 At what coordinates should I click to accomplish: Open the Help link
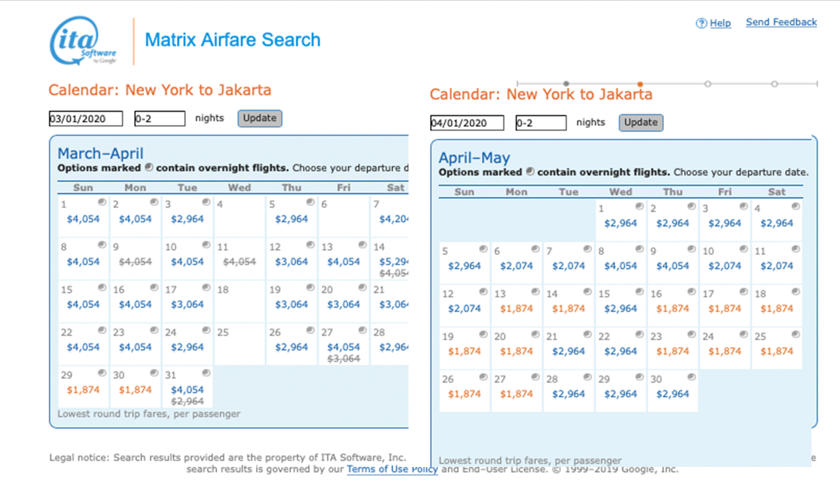(x=720, y=23)
